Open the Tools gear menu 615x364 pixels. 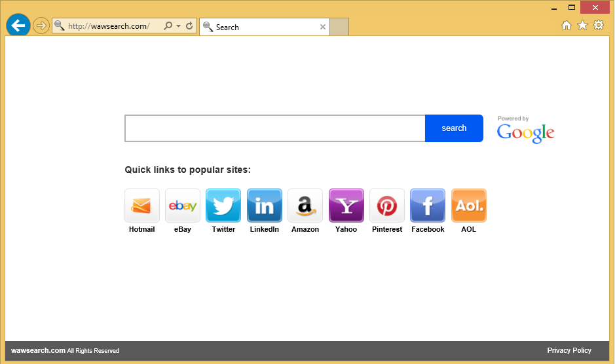[x=599, y=26]
